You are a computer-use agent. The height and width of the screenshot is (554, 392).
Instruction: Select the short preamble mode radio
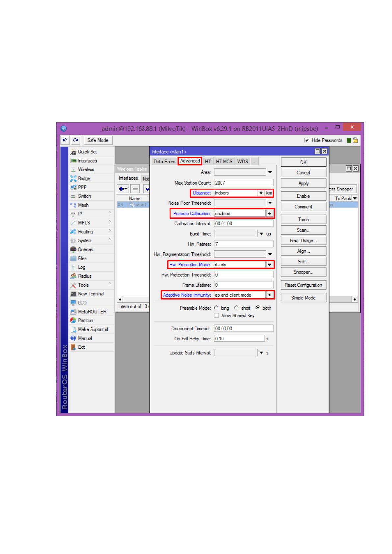(236, 308)
